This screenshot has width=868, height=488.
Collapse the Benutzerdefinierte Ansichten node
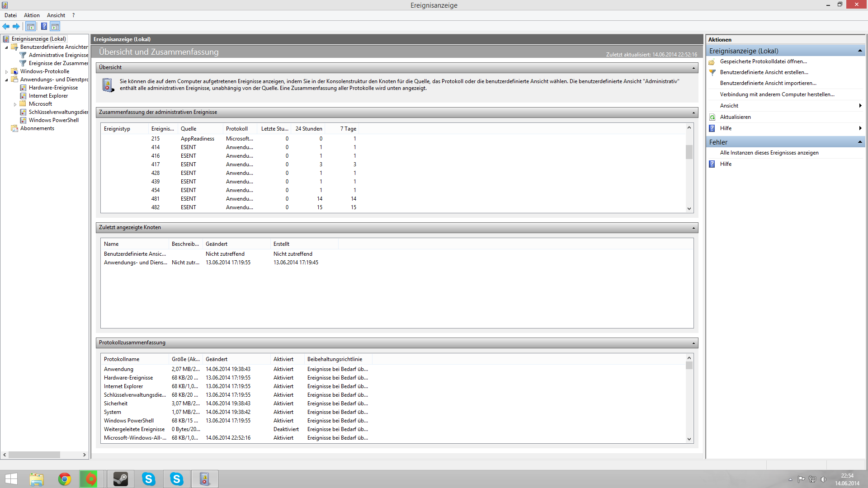(x=6, y=47)
